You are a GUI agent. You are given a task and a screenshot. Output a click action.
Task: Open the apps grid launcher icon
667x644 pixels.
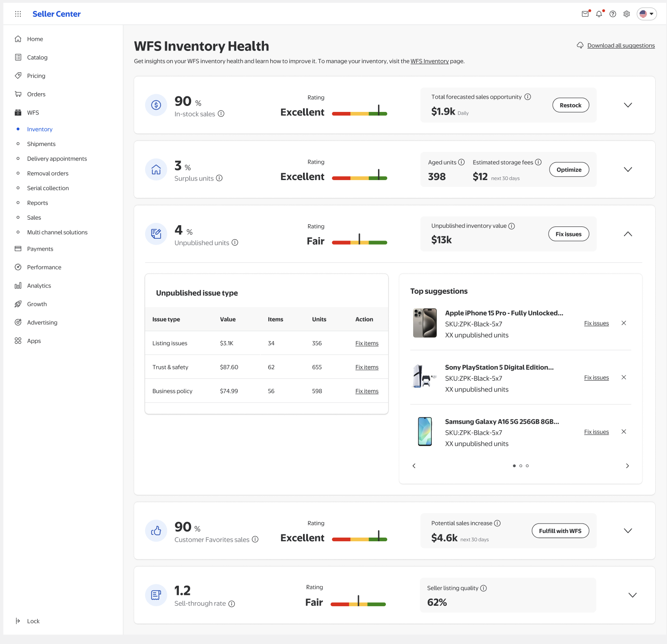click(x=18, y=14)
